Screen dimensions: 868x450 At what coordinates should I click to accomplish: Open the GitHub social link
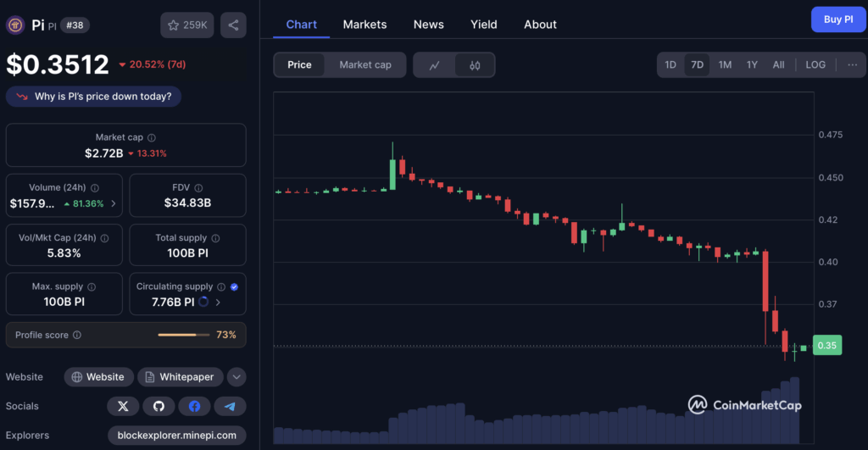(159, 406)
